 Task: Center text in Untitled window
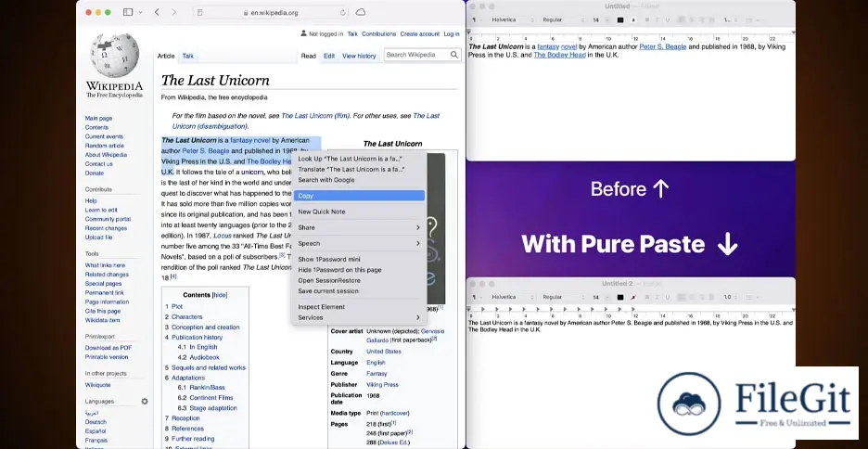click(692, 19)
